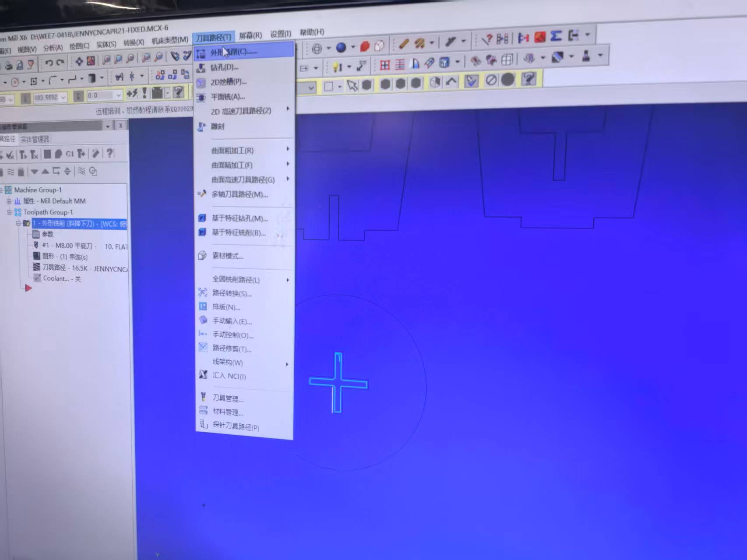Expand 曲面精加工(F) submenu

click(244, 165)
